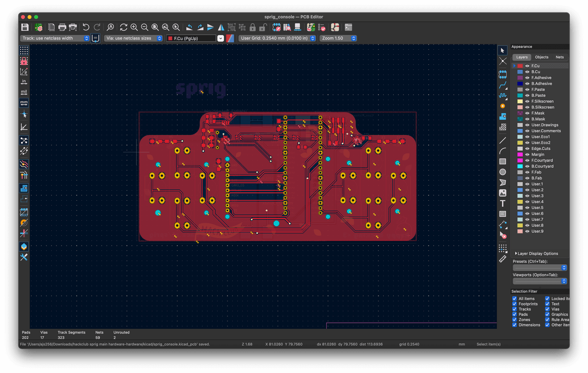Screen dimensions: 588x373
Task: Hide the B.Cu layer with eye icon
Action: click(x=527, y=72)
